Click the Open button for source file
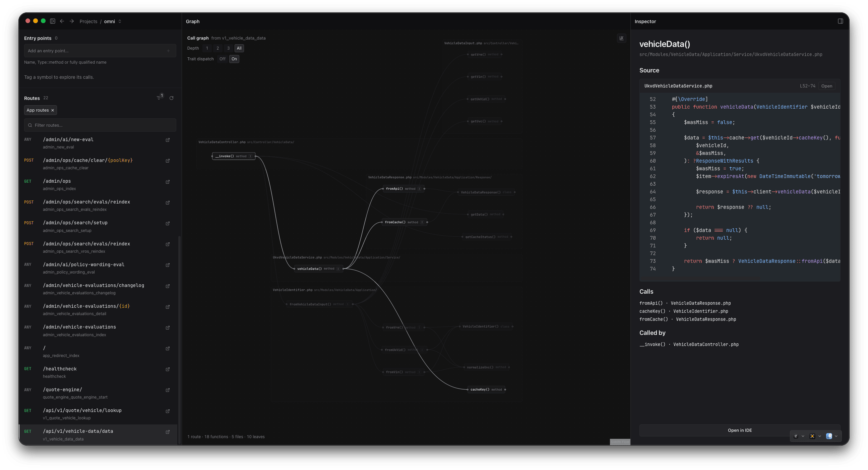 [x=826, y=86]
